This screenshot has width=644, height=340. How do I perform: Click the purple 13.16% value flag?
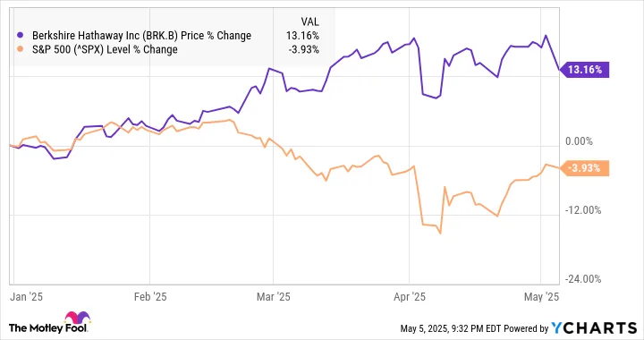[584, 70]
